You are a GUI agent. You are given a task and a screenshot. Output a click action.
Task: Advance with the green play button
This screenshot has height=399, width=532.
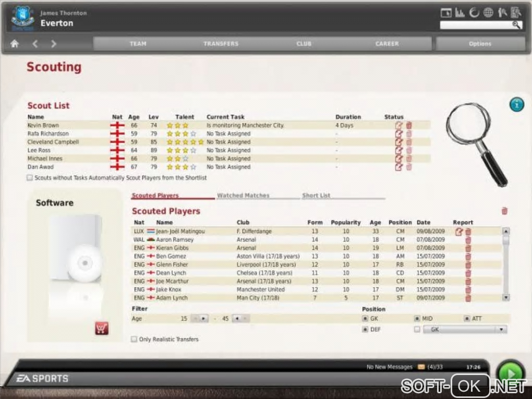tap(510, 373)
